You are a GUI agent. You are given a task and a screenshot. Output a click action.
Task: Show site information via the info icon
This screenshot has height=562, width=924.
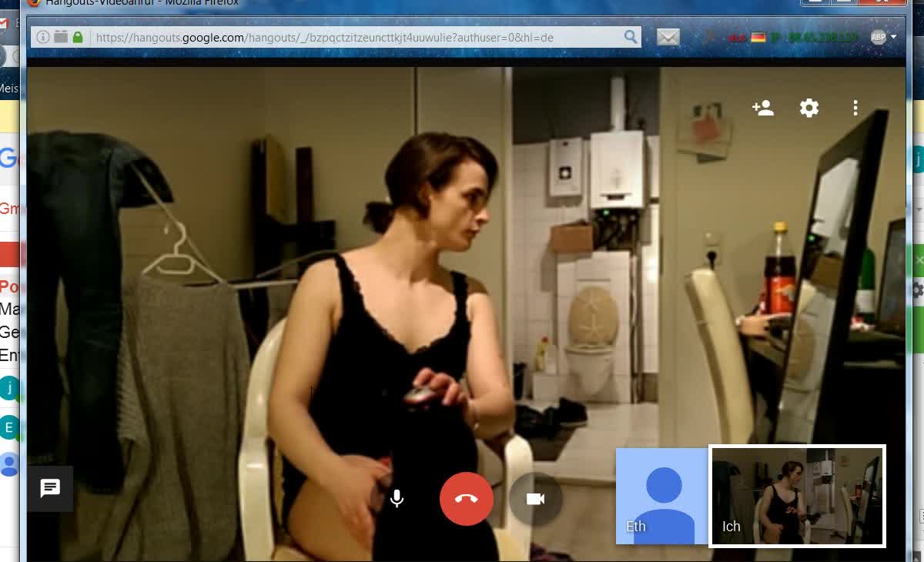click(42, 37)
